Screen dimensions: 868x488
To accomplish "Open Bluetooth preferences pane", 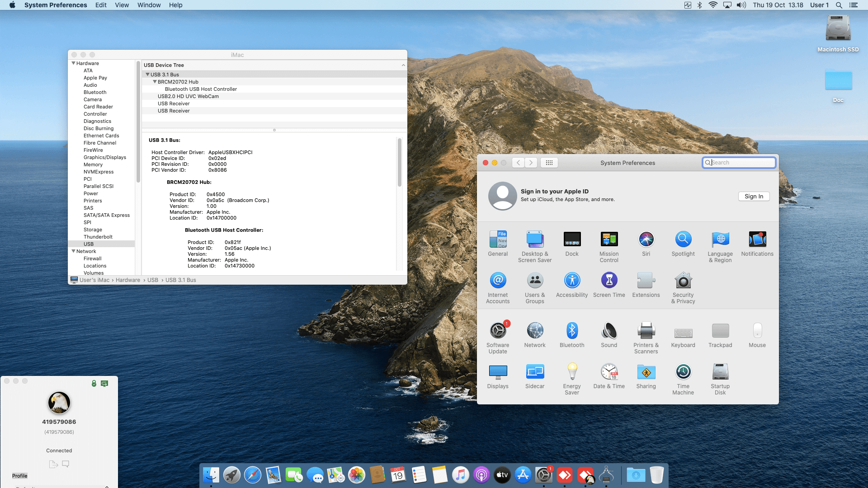I will tap(572, 335).
